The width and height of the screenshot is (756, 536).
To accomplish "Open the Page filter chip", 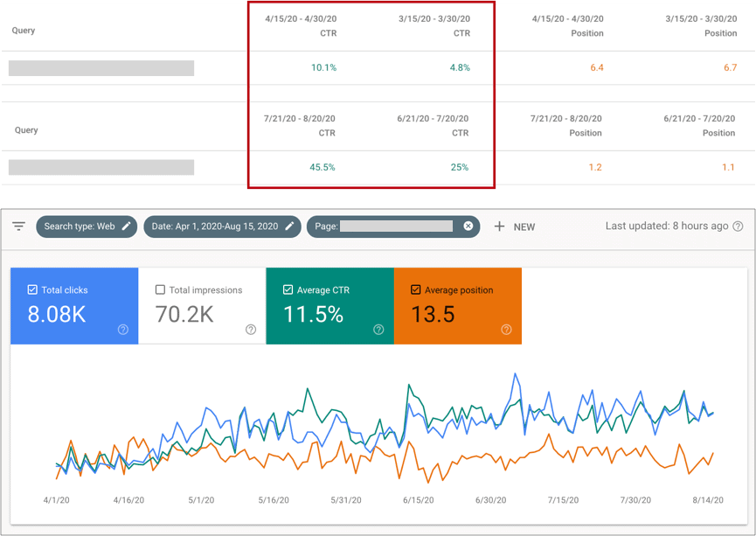I will [385, 226].
